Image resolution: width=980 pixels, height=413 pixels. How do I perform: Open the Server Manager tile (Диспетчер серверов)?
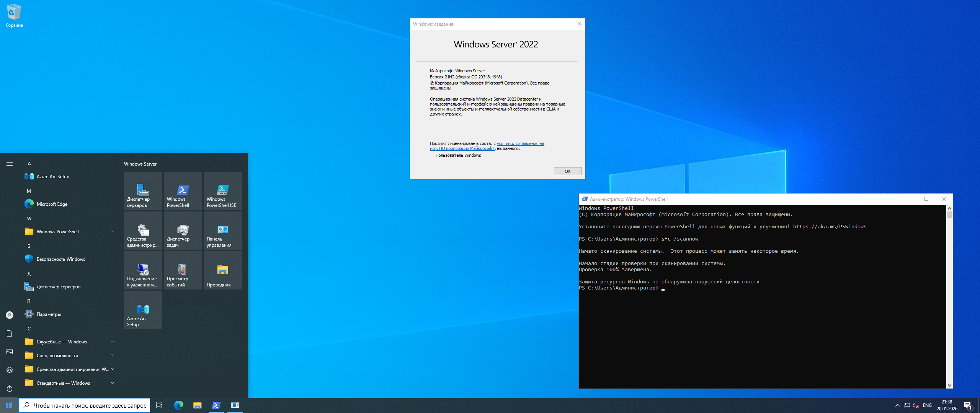point(143,191)
